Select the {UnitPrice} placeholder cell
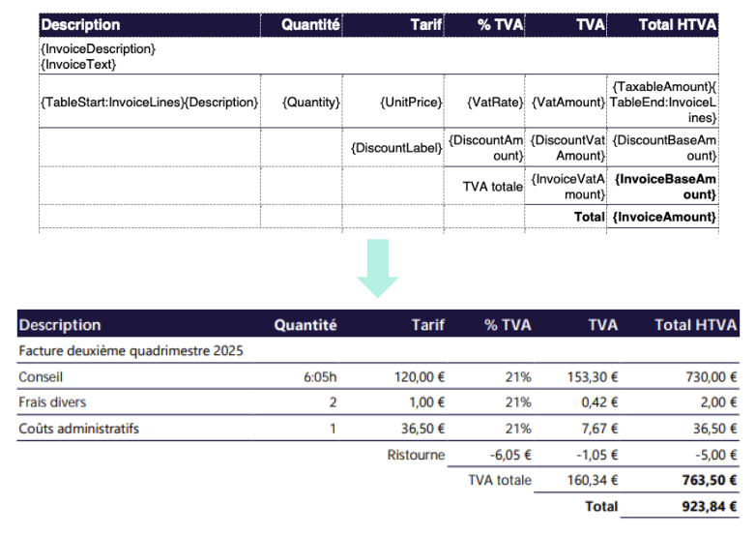 click(411, 103)
